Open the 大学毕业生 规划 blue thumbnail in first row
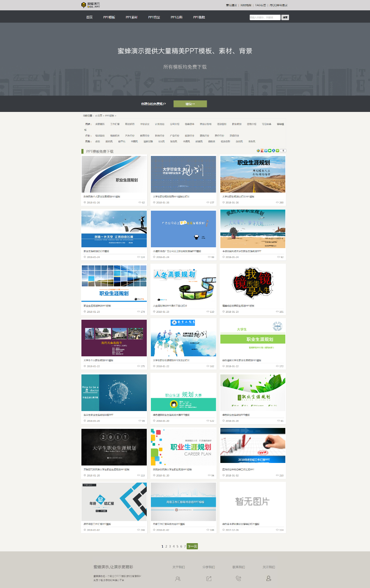Viewport: 370px width, 588px height. click(183, 174)
